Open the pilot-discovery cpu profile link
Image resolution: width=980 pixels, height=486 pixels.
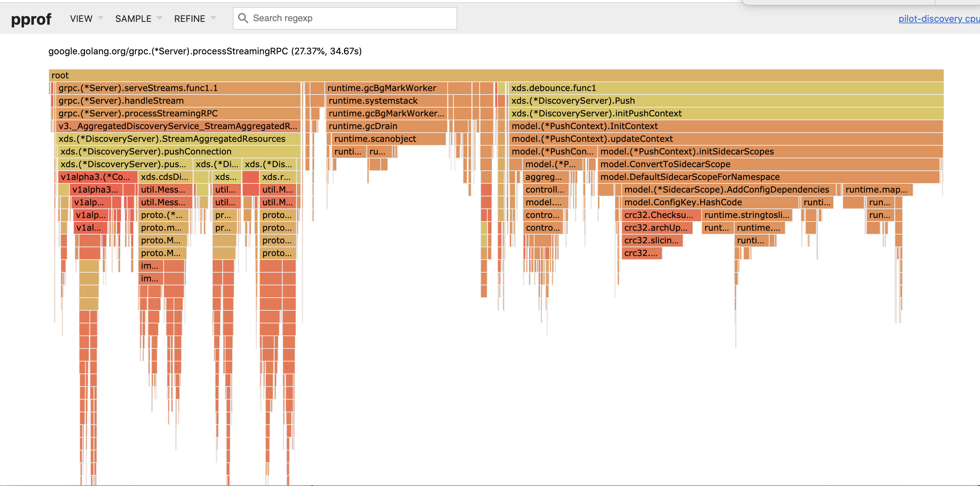(x=938, y=19)
